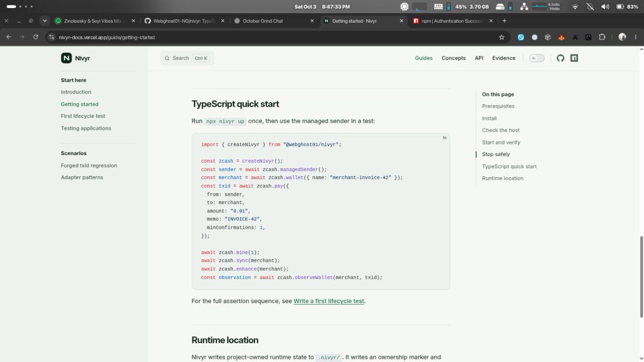Jump to Install in On this page

(x=489, y=118)
